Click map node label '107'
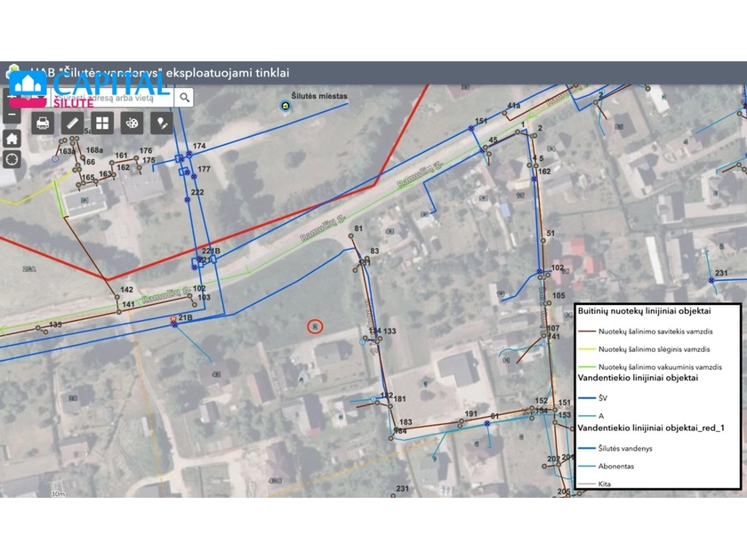 [x=553, y=328]
